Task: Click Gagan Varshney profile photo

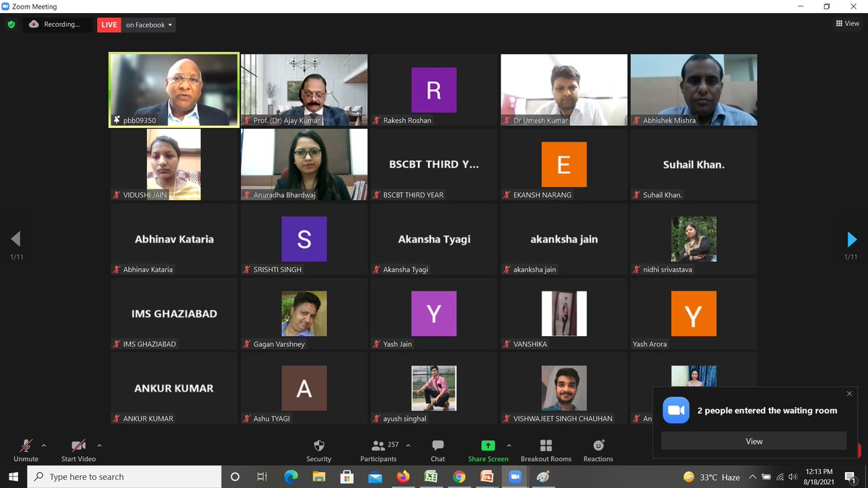Action: pyautogui.click(x=304, y=314)
